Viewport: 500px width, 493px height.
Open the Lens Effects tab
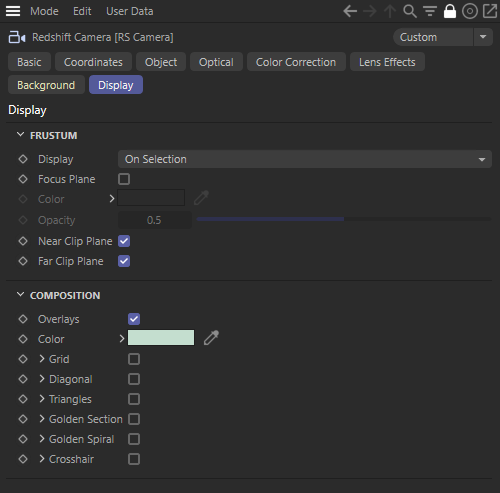[387, 62]
